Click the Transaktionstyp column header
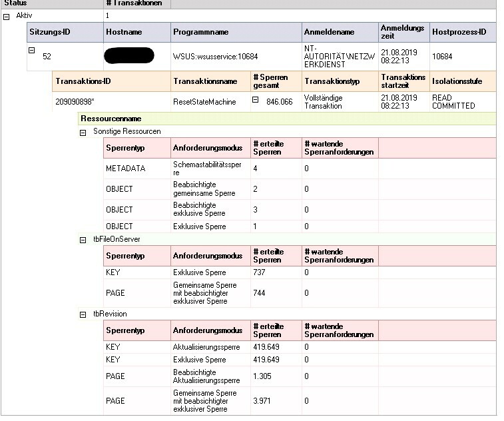This screenshot has width=504, height=421. click(x=340, y=81)
